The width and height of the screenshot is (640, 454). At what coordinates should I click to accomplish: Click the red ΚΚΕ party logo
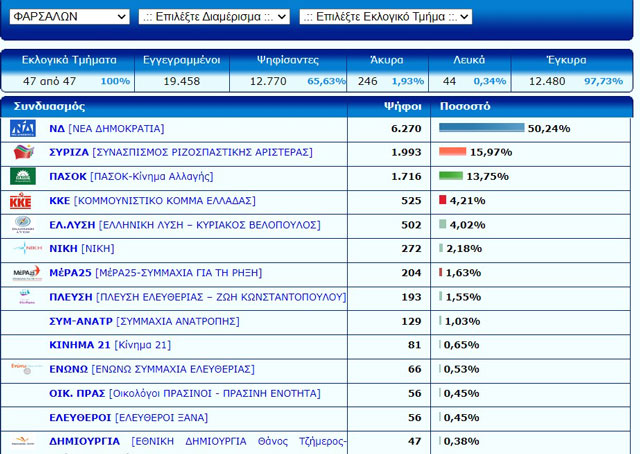(x=21, y=200)
